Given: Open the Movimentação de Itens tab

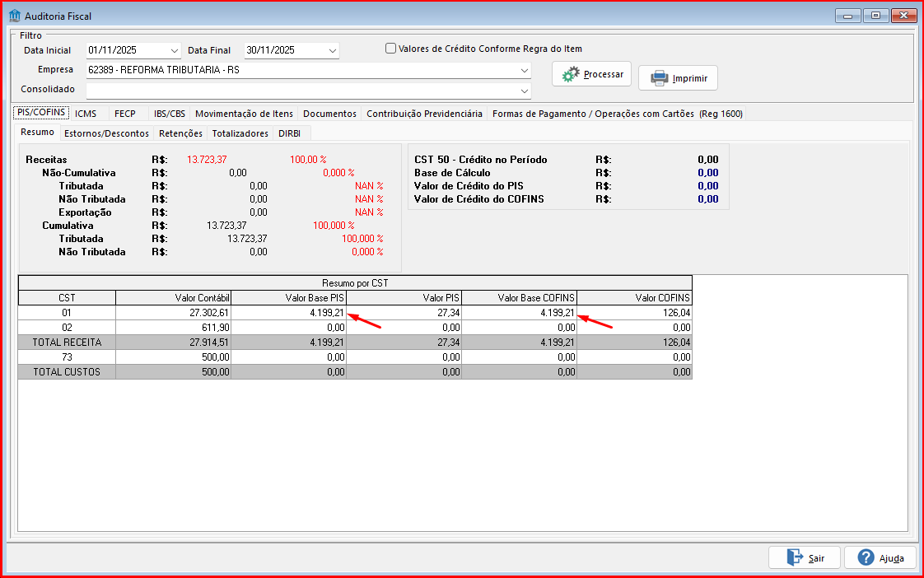Looking at the screenshot, I should 244,114.
